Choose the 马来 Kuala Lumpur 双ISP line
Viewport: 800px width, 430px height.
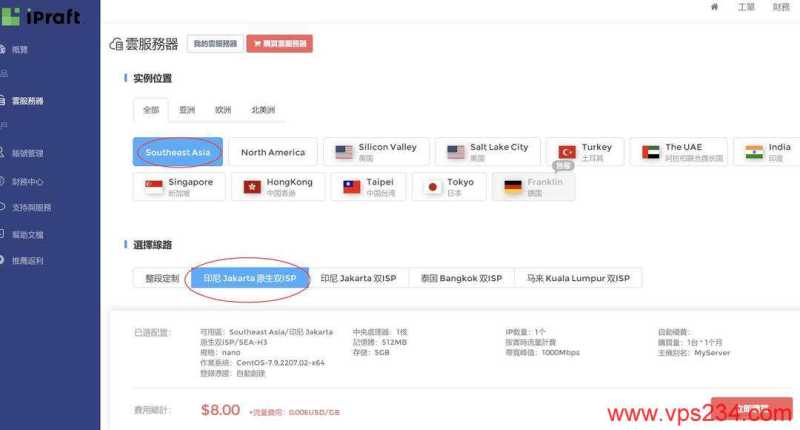click(579, 278)
